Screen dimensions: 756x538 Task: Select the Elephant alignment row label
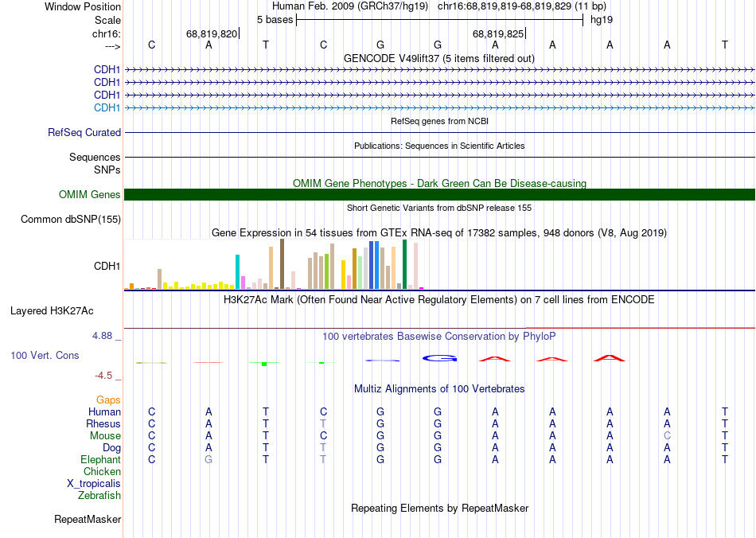pos(100,460)
